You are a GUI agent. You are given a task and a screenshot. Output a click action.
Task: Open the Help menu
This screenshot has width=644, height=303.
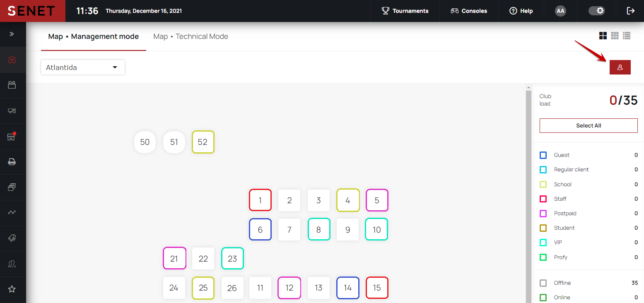point(521,11)
